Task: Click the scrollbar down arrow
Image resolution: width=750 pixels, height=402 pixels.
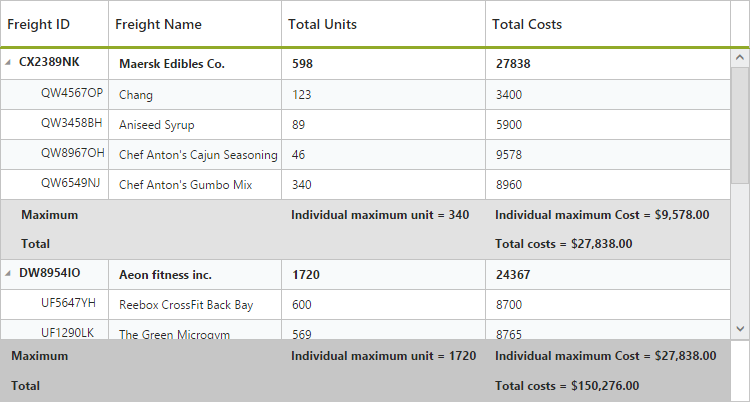Action: 740,328
